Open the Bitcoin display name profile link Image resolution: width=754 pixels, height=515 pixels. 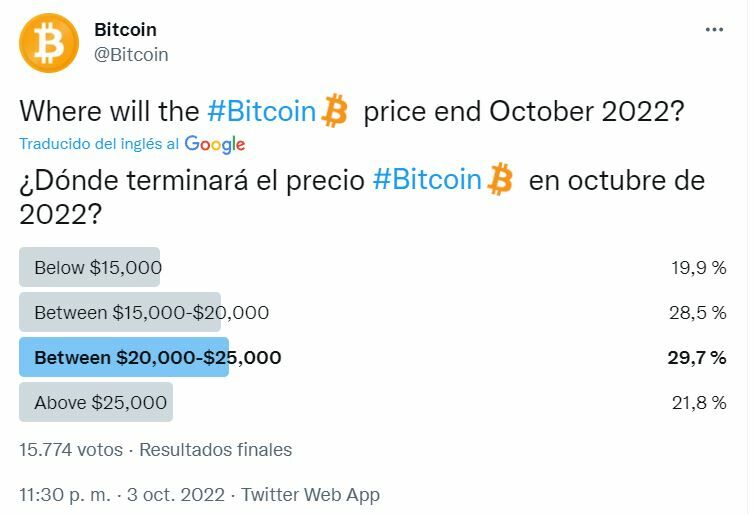pyautogui.click(x=125, y=30)
